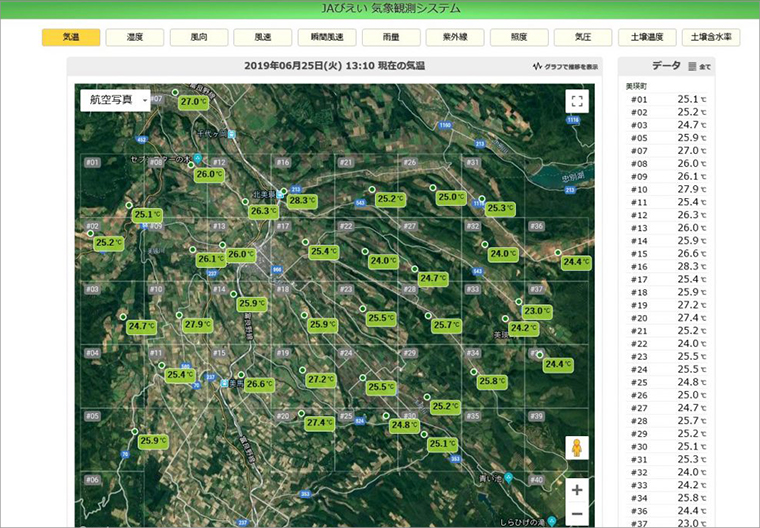The width and height of the screenshot is (760, 528).
Task: Switch to the 瞬間風速 tab
Action: (x=327, y=37)
